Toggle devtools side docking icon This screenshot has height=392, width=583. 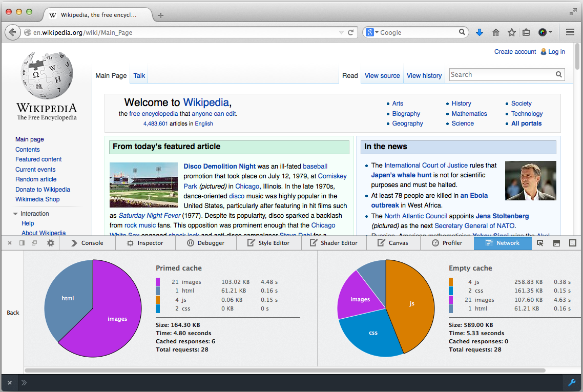pos(22,243)
